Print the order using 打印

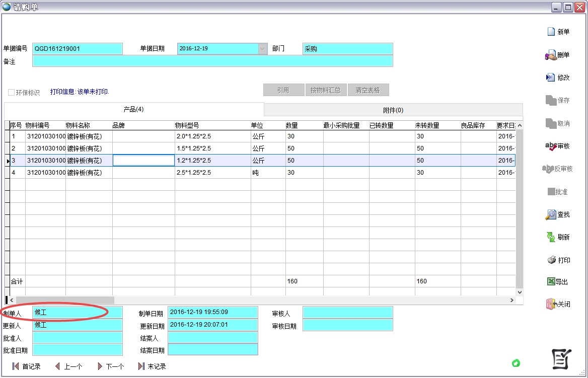(x=551, y=260)
